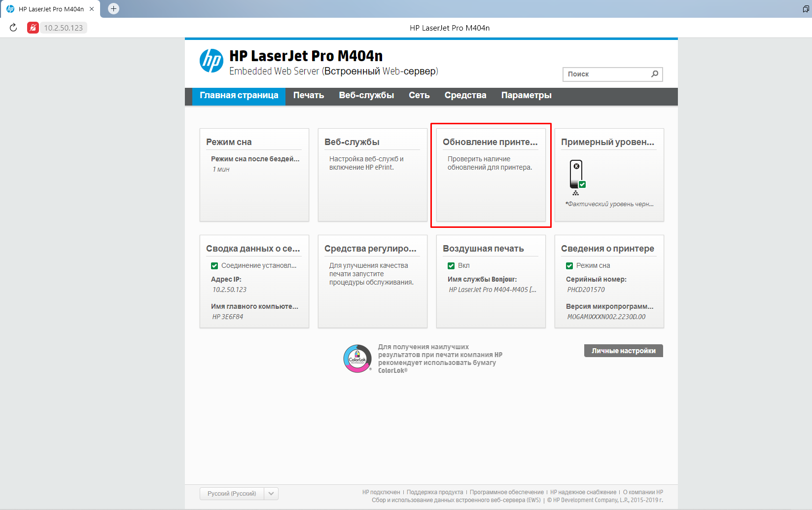Open the Сведения о принтере card

point(609,282)
